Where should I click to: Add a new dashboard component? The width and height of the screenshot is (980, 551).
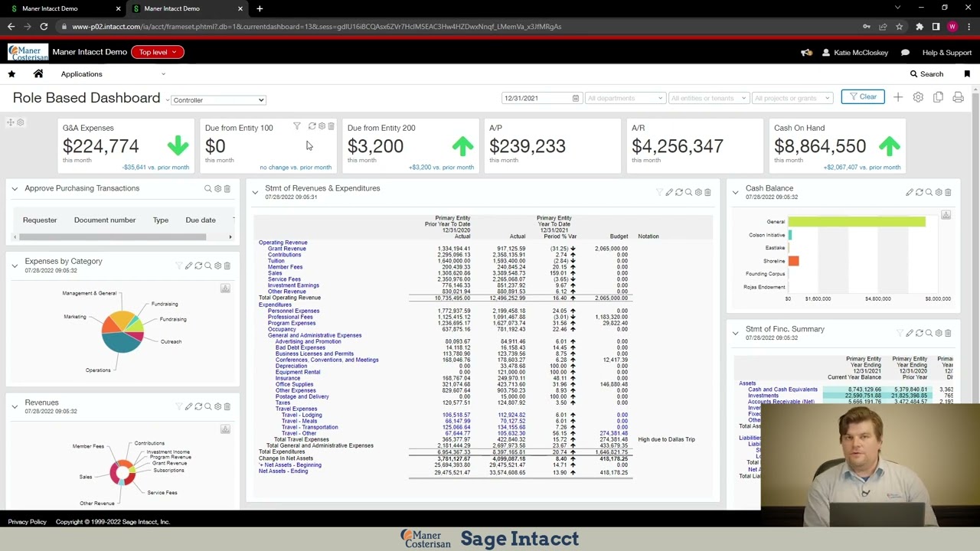(898, 97)
